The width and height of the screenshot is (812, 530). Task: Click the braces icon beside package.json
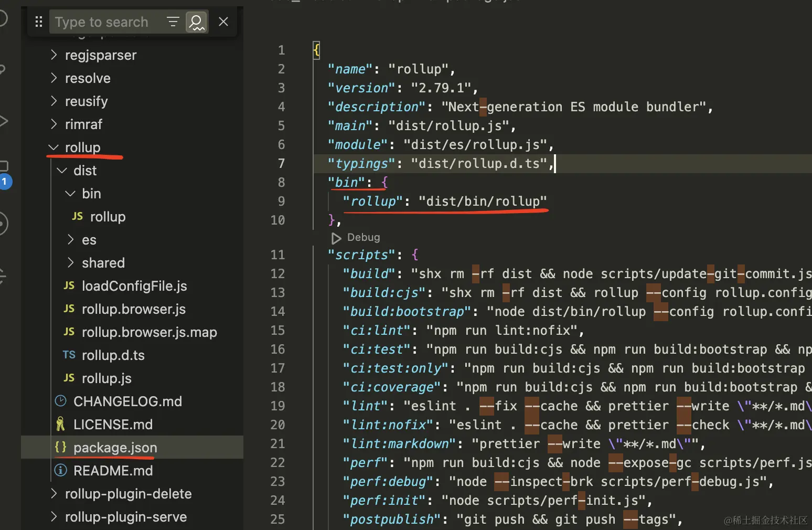click(61, 447)
